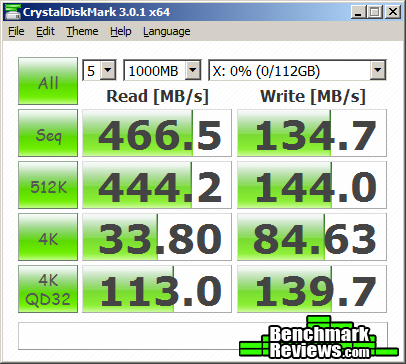Screen dimensions: 406x364
Task: Expand the test count dropdown showing 5
Action: point(108,70)
